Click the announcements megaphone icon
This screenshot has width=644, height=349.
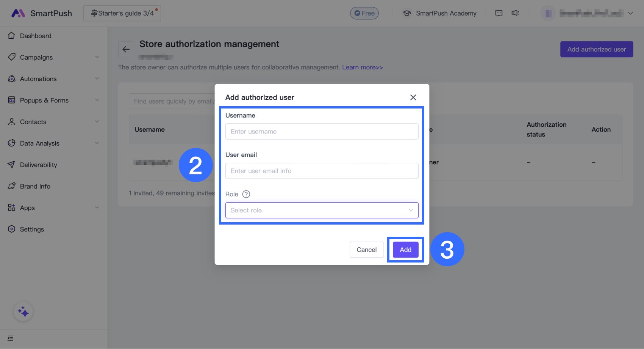pyautogui.click(x=515, y=13)
